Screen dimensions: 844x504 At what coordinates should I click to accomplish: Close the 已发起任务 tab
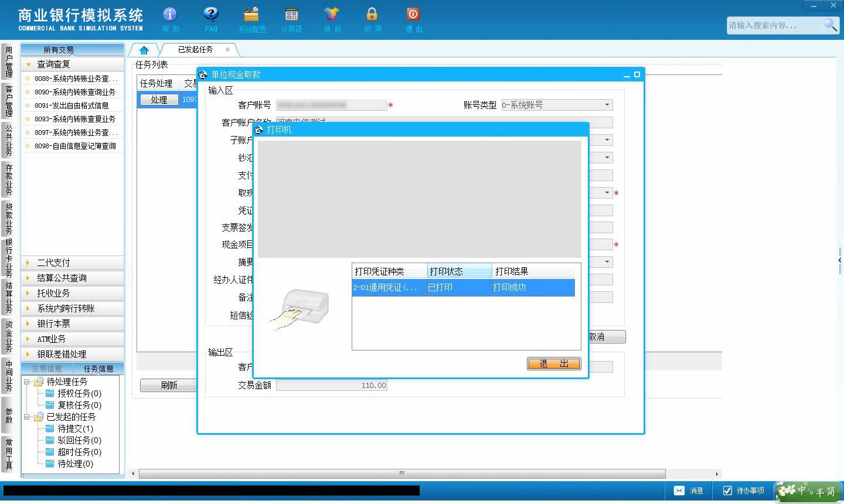227,50
